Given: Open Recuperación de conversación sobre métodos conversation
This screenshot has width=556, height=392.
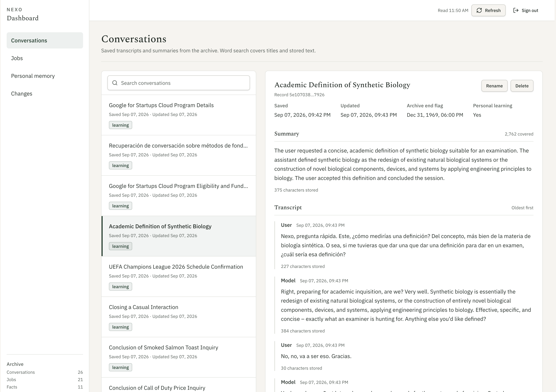Looking at the screenshot, I should 179,155.
